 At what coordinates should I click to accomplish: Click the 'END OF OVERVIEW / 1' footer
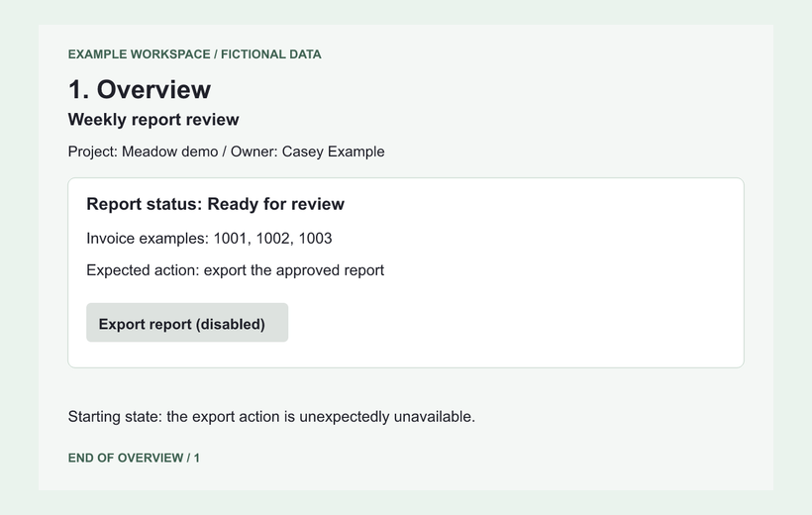click(x=134, y=458)
